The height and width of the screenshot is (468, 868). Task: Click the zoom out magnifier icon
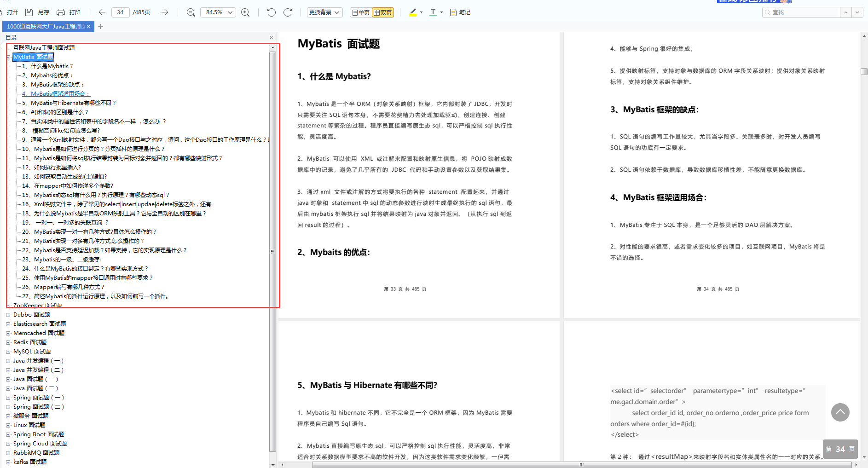pyautogui.click(x=191, y=12)
